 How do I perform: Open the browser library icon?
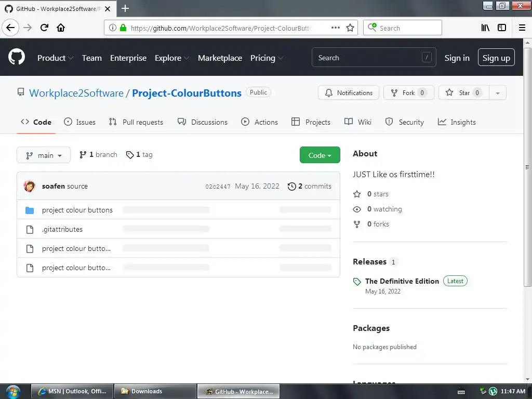485,28
